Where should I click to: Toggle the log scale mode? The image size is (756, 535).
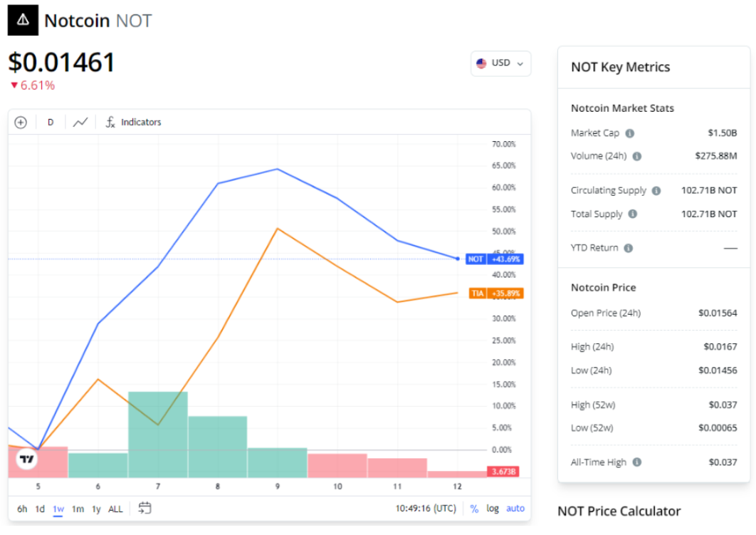click(x=493, y=509)
